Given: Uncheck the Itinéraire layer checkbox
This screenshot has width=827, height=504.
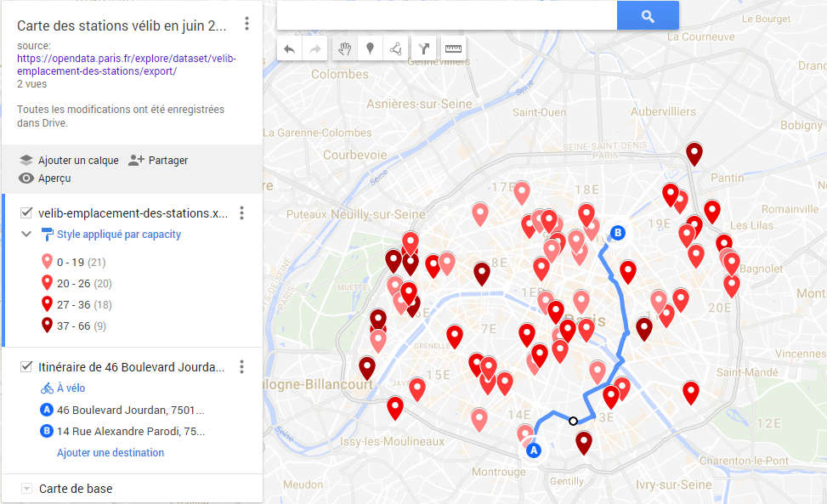Looking at the screenshot, I should (x=25, y=366).
